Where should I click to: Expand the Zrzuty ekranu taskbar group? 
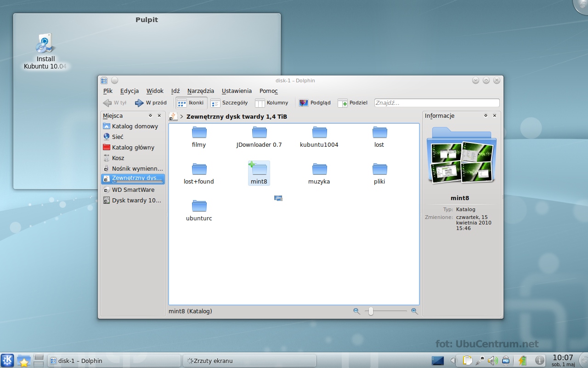tap(249, 361)
